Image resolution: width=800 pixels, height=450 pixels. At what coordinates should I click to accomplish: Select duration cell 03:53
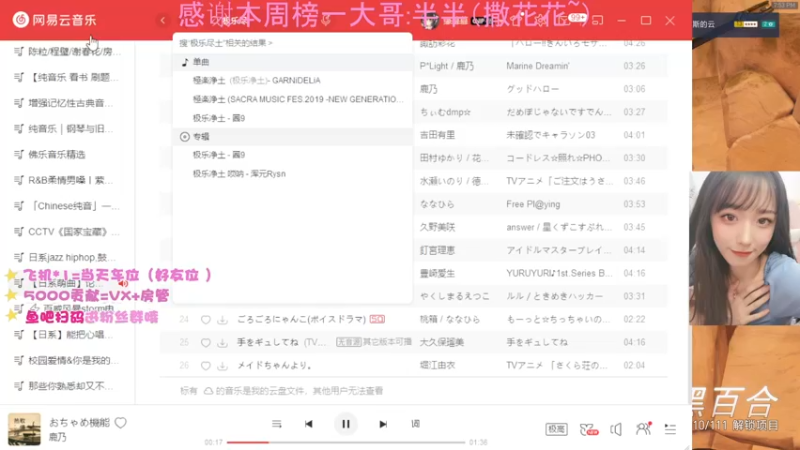pos(634,204)
